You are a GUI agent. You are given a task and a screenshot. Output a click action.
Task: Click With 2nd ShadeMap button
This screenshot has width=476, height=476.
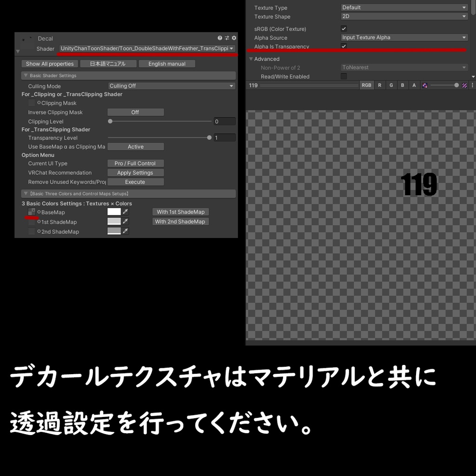click(181, 222)
